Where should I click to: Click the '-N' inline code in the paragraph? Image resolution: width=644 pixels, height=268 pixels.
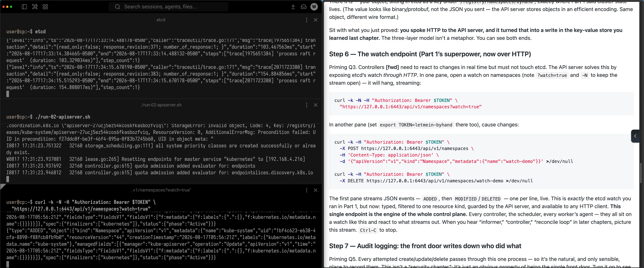[x=584, y=75]
